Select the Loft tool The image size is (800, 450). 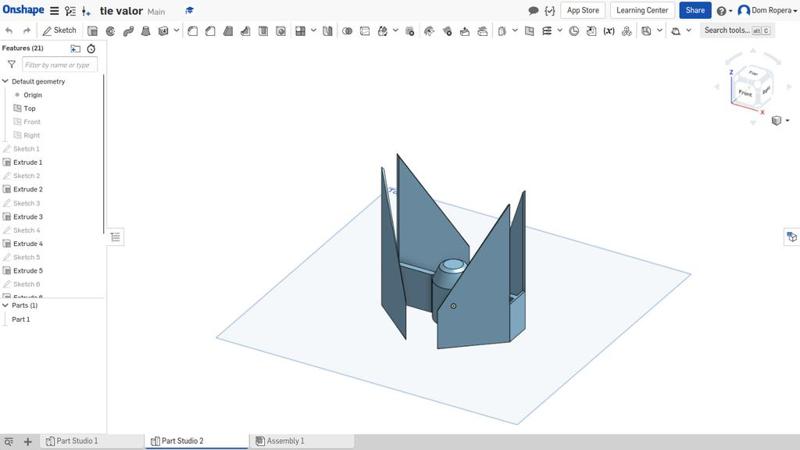(145, 31)
